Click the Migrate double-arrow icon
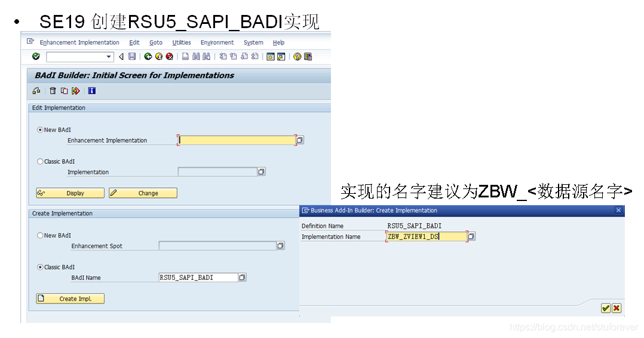 (75, 91)
